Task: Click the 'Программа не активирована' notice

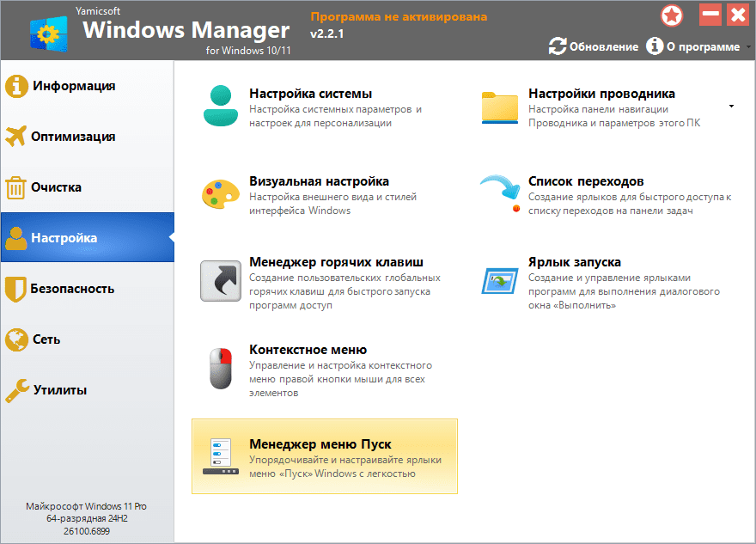Action: pos(399,17)
